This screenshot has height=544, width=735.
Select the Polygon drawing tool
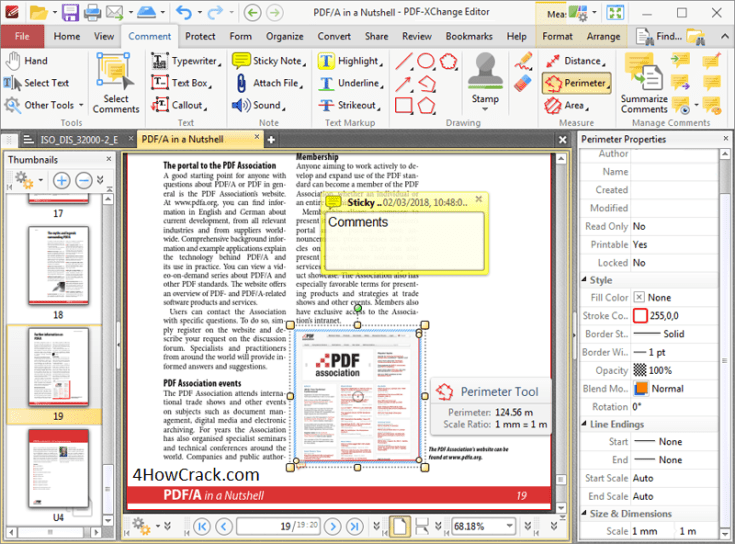(426, 105)
